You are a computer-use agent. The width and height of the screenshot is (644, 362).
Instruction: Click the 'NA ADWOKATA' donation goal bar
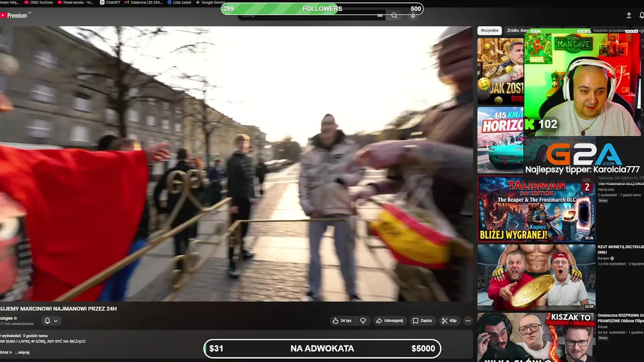tap(322, 348)
